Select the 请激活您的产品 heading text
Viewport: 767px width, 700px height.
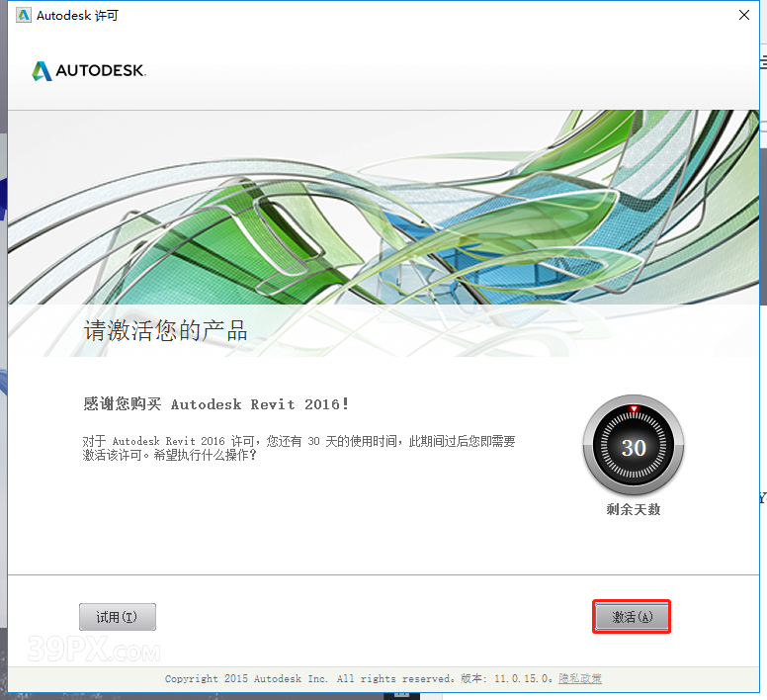coord(165,330)
